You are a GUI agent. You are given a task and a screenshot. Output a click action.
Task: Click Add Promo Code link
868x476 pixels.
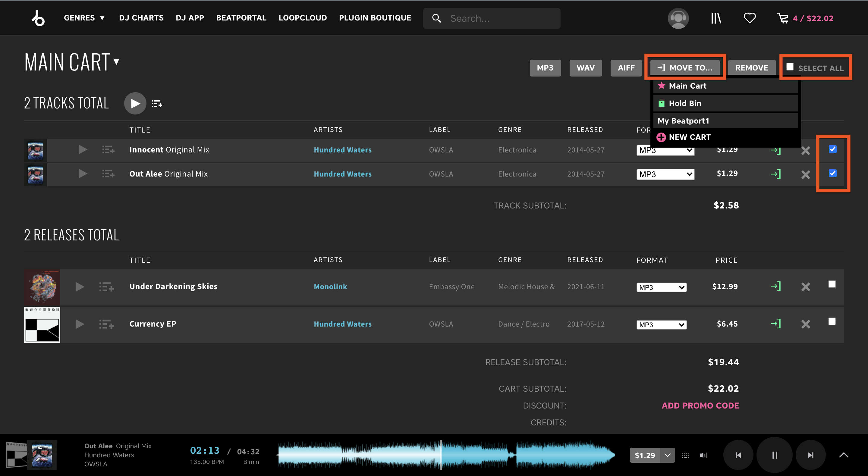point(700,406)
